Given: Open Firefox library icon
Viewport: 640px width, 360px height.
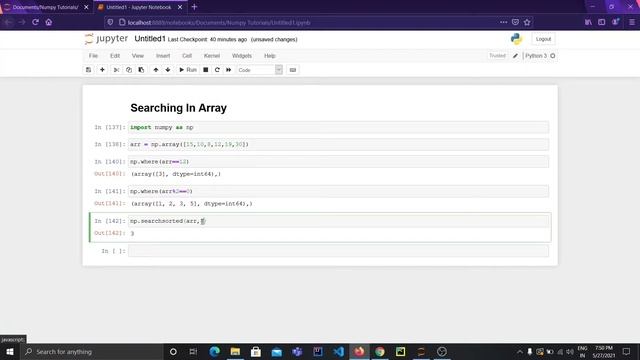Looking at the screenshot, I should point(588,22).
